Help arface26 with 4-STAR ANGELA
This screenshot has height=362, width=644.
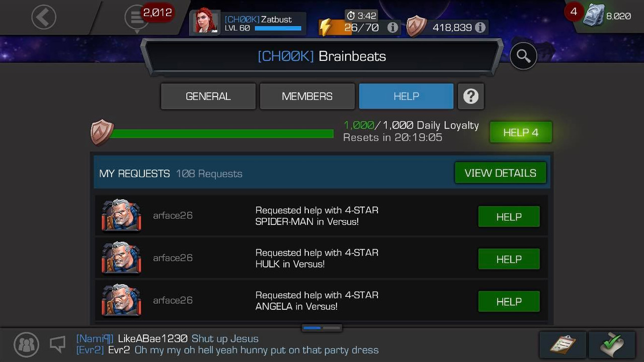click(x=509, y=302)
